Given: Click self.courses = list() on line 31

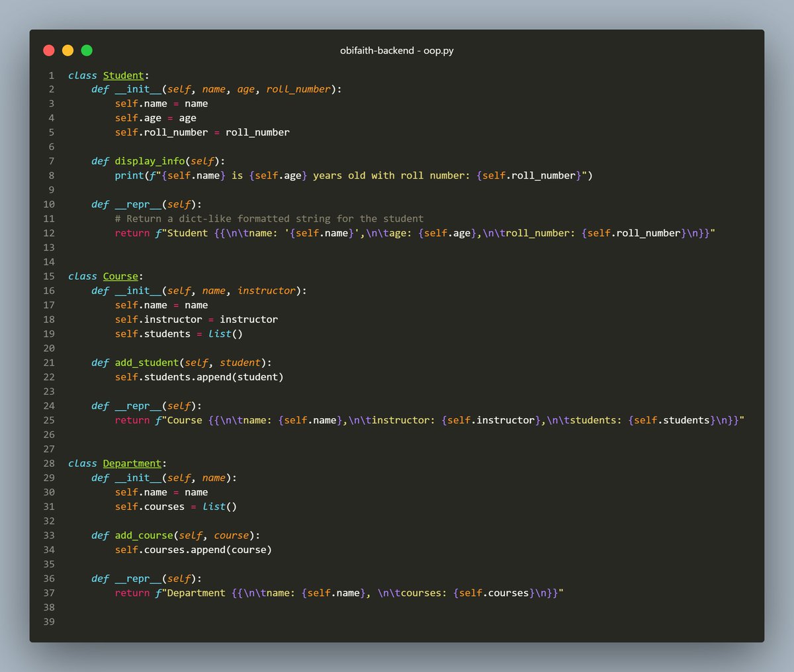Looking at the screenshot, I should tap(176, 507).
